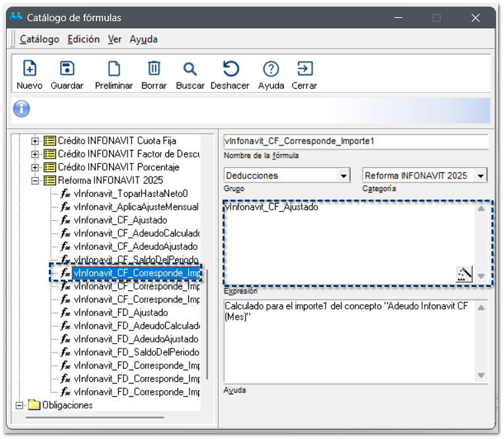Select the vInfonavit_FD_Ajustado formula
Screen dimensions: 504x439
[x=121, y=313]
